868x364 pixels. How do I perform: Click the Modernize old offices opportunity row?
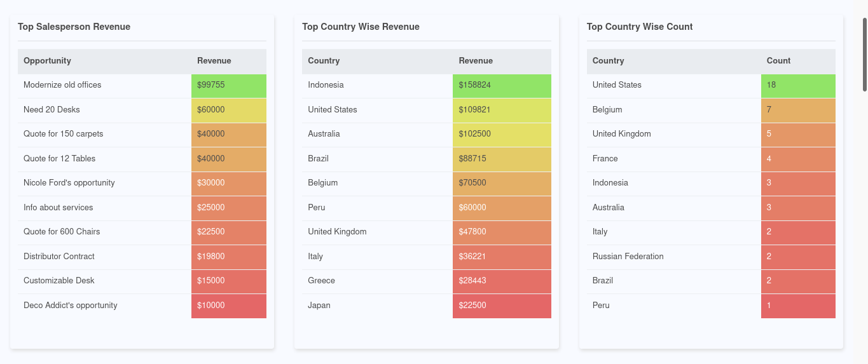click(62, 85)
